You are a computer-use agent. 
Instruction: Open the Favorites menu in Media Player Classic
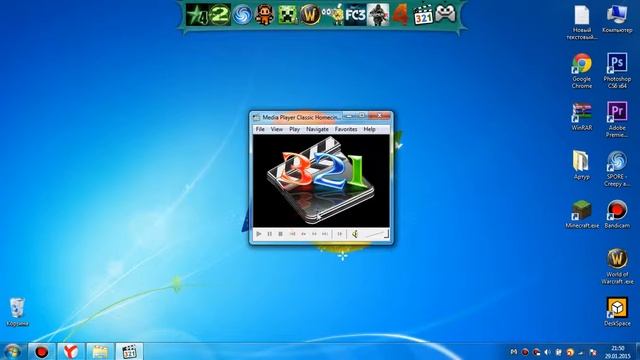(346, 129)
